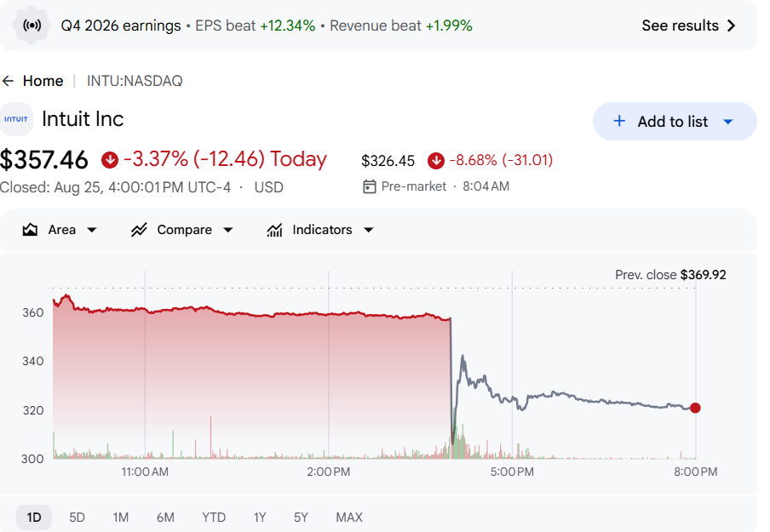Screen dimensions: 770x532
Task: Click the Add to list button
Action: (x=675, y=121)
